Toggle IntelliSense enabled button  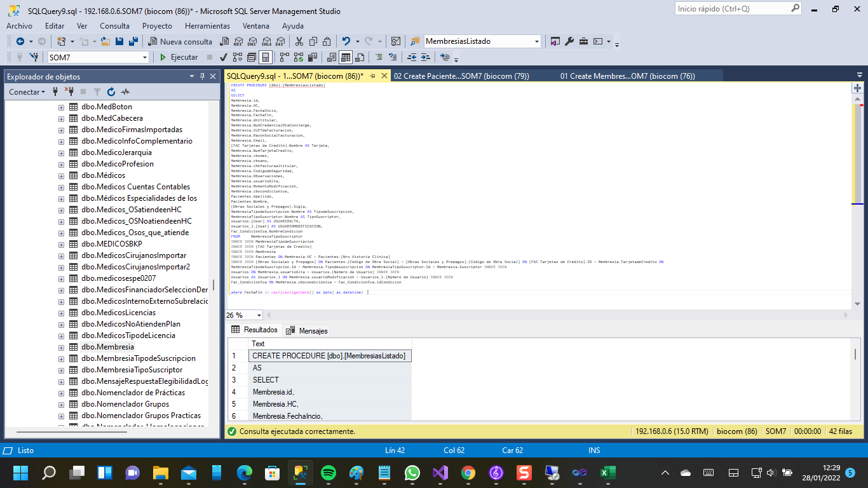coord(266,57)
